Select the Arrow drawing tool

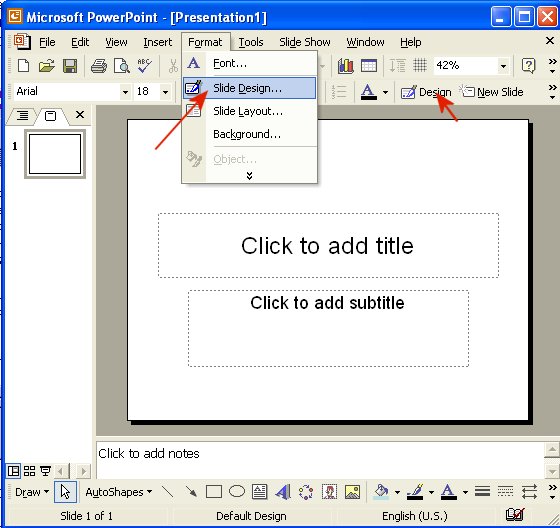191,492
